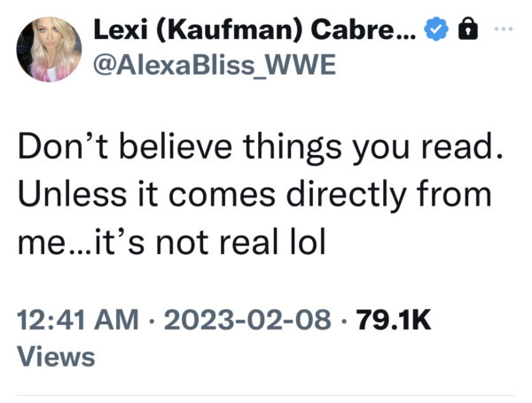
Task: Click the 12:41 AM timestamp
Action: point(78,320)
